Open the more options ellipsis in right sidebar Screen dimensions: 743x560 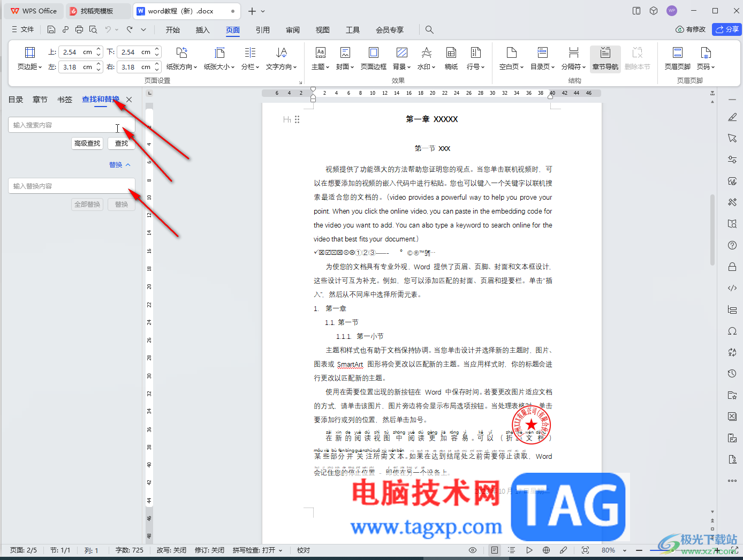click(732, 481)
